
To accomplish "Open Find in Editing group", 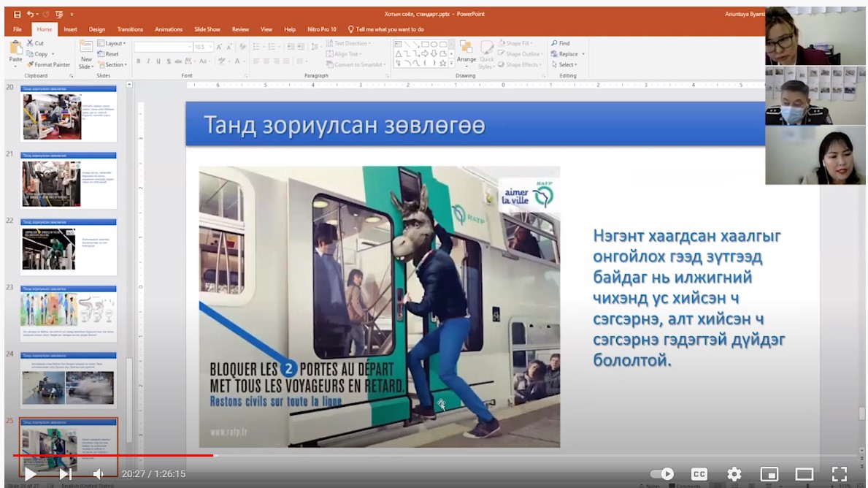I will 560,43.
